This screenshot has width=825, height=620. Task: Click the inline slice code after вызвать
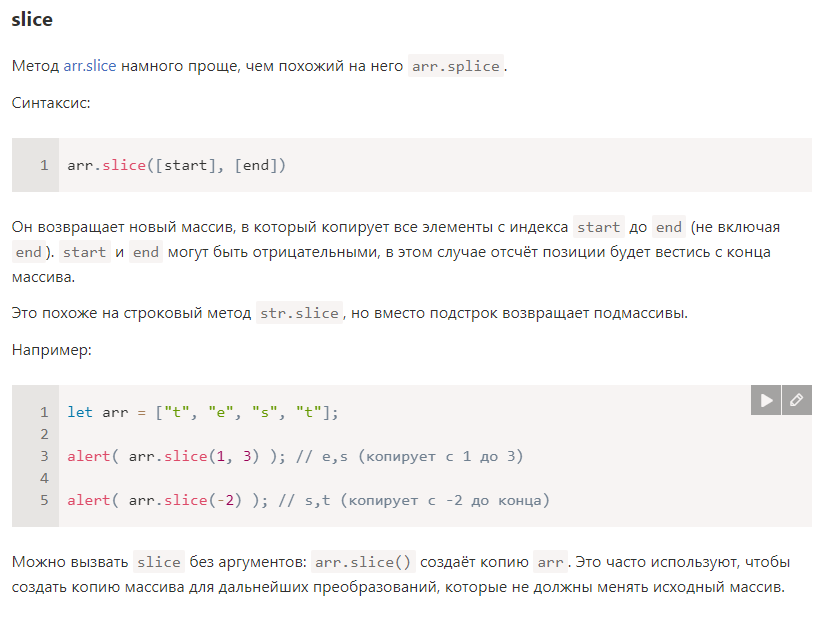coord(159,562)
